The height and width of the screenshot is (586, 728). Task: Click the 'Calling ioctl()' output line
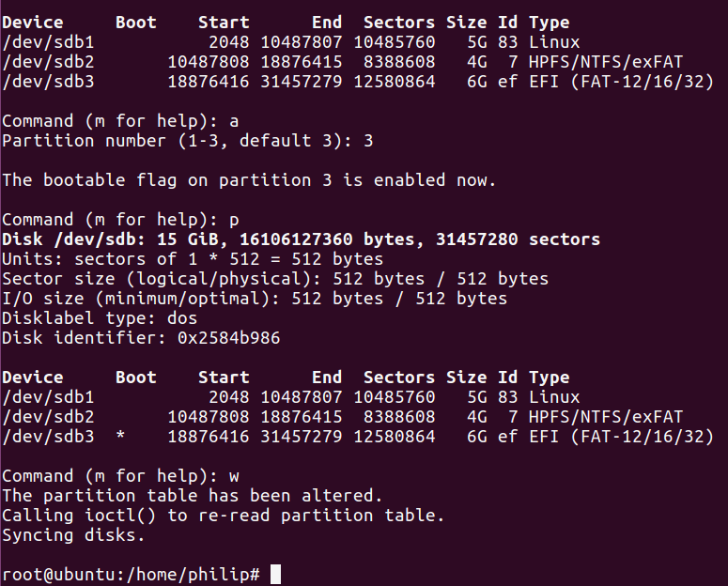point(223,516)
